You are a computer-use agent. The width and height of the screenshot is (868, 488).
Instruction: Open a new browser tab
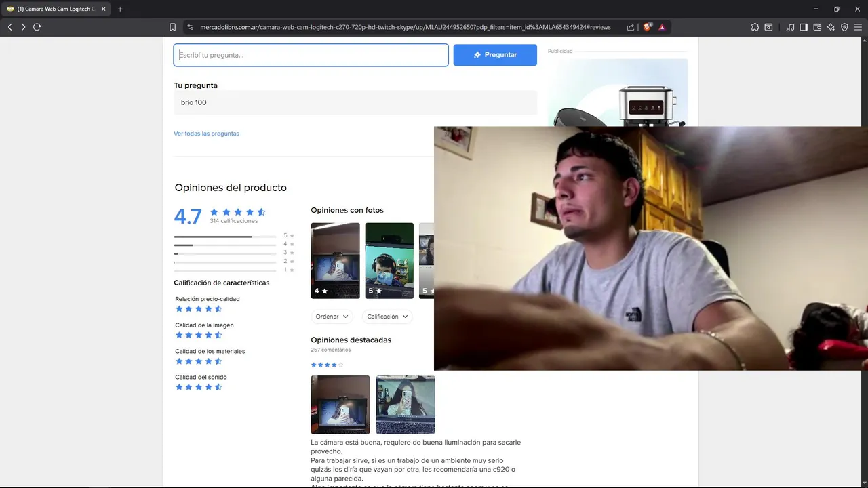click(120, 9)
